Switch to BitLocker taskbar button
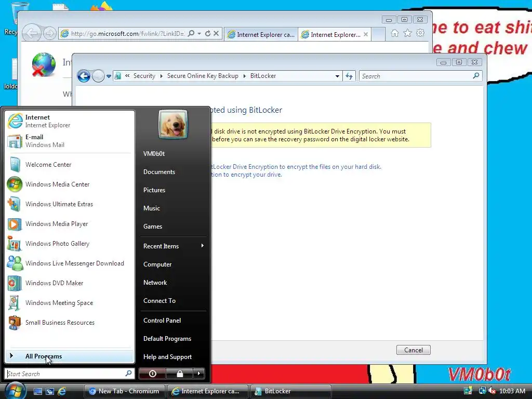 coord(290,391)
